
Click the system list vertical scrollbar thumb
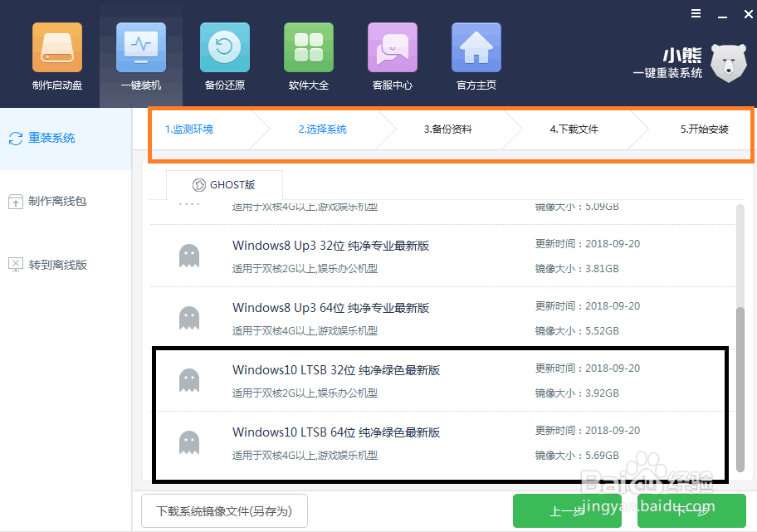pos(740,389)
